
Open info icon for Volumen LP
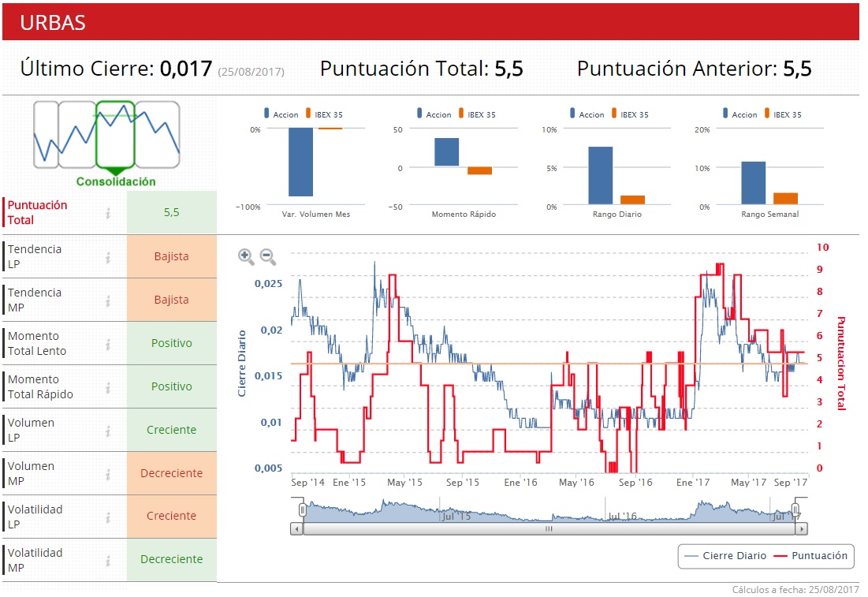(109, 431)
